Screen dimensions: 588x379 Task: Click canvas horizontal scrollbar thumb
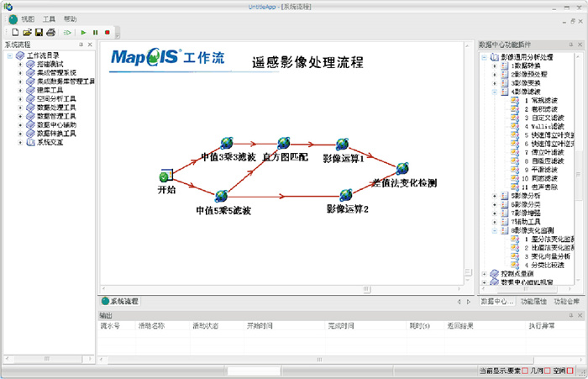pos(367,289)
